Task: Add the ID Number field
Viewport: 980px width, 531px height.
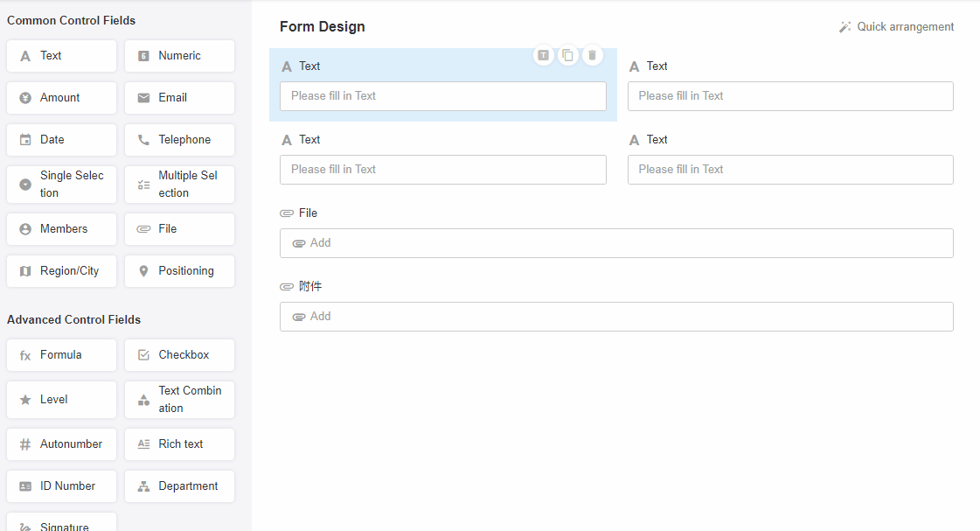Action: [61, 486]
